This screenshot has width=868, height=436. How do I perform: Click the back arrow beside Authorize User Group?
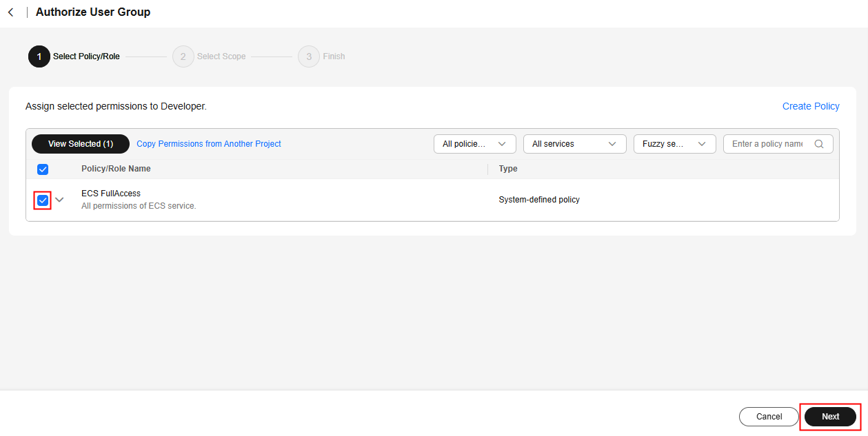point(10,12)
